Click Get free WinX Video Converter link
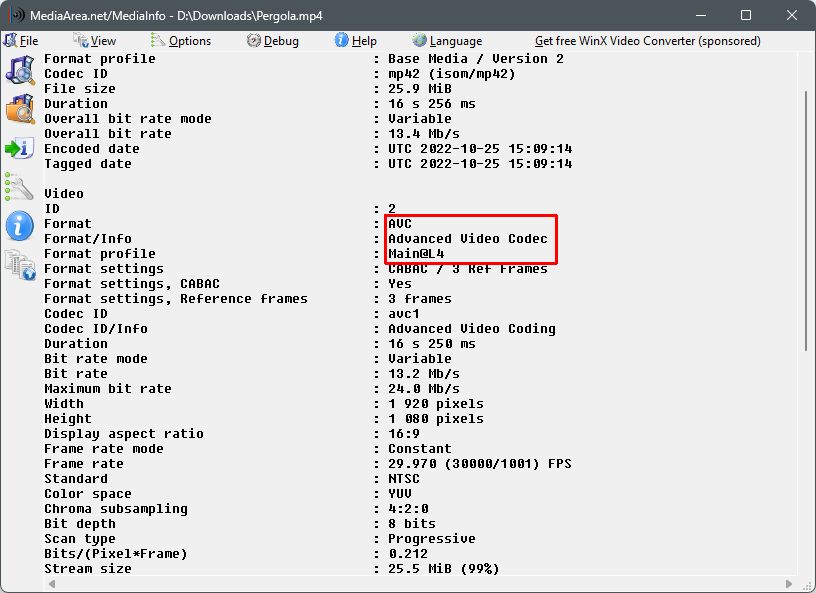This screenshot has width=816, height=593. coord(647,41)
